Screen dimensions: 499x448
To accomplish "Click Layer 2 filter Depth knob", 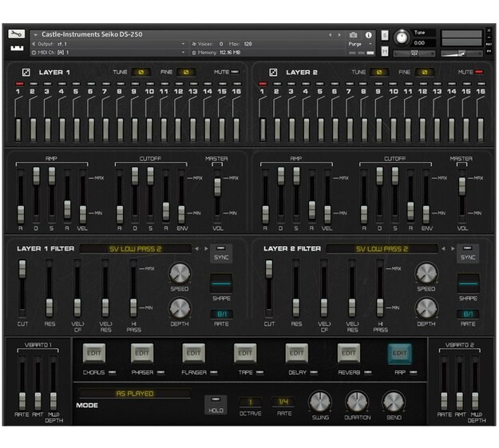I will tap(426, 308).
